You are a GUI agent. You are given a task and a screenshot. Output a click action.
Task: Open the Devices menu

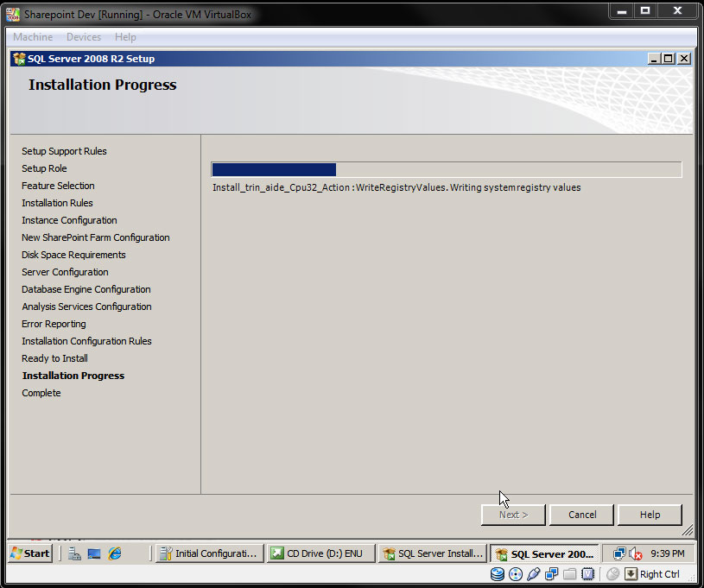pyautogui.click(x=84, y=37)
